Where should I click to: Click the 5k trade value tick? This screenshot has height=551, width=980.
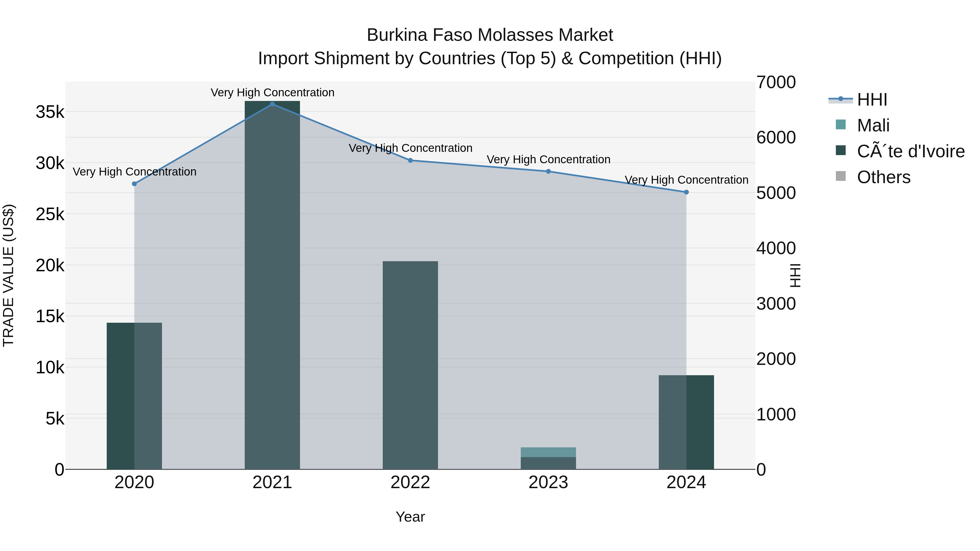[55, 419]
